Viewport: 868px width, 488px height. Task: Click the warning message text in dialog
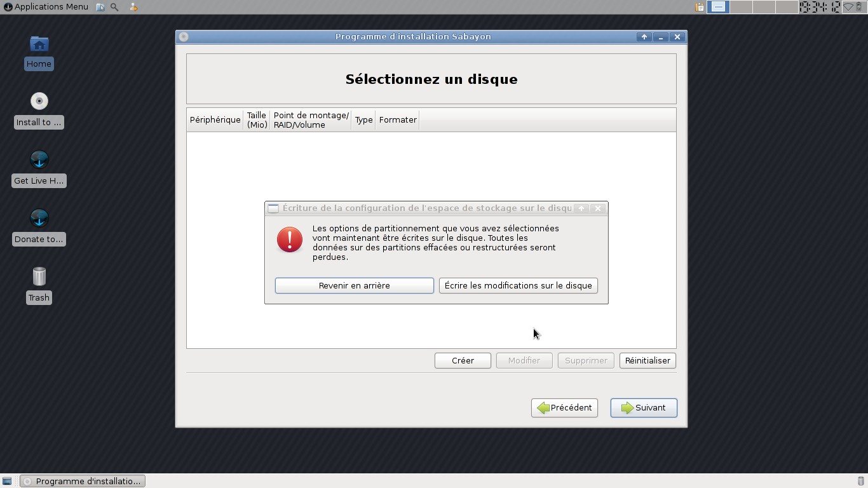coord(436,243)
